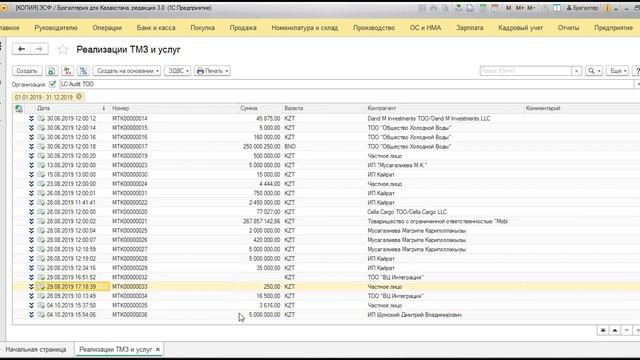Click the document structure toolbar icon

[x=83, y=71]
